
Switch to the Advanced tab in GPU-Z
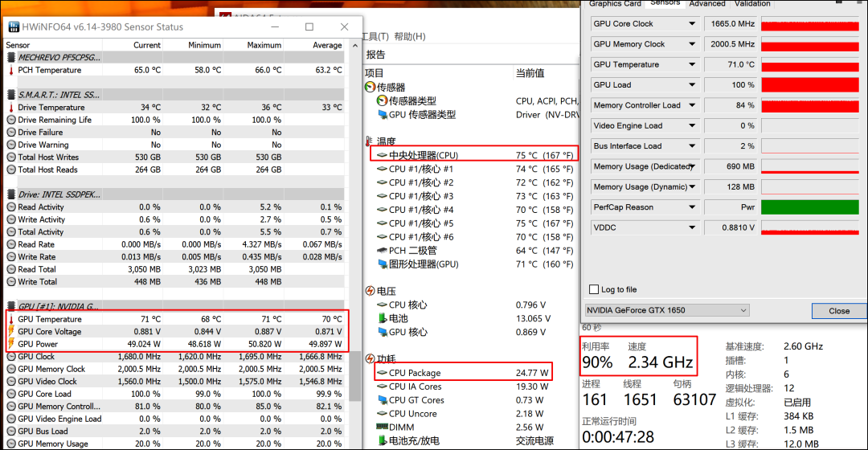tap(707, 3)
